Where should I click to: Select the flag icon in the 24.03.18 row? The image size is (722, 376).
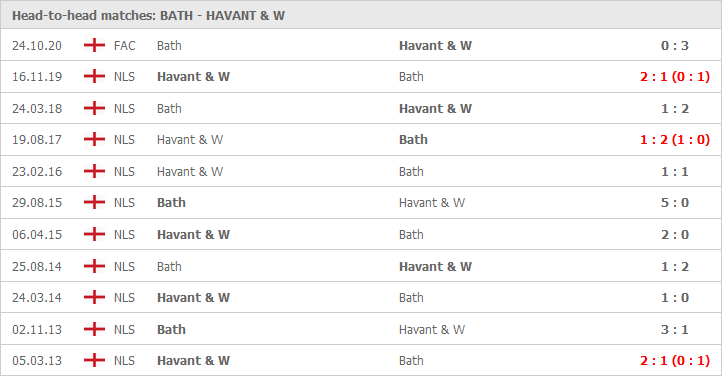94,108
